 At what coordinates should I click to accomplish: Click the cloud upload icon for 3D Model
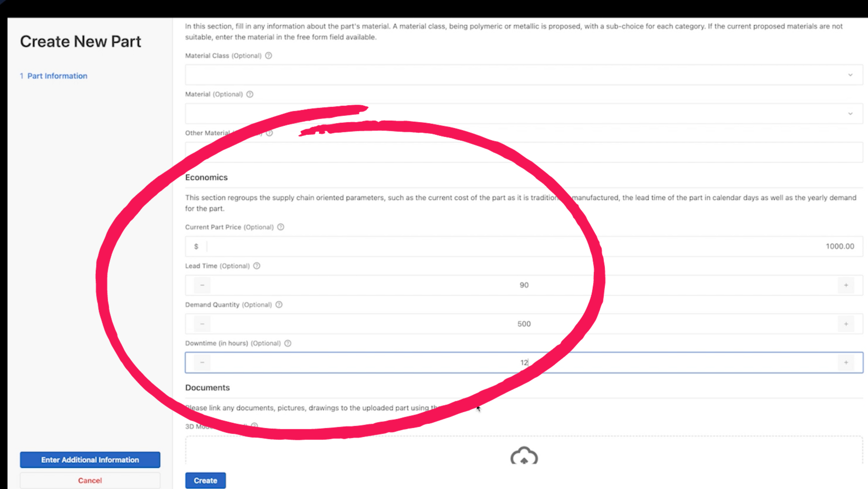(523, 456)
